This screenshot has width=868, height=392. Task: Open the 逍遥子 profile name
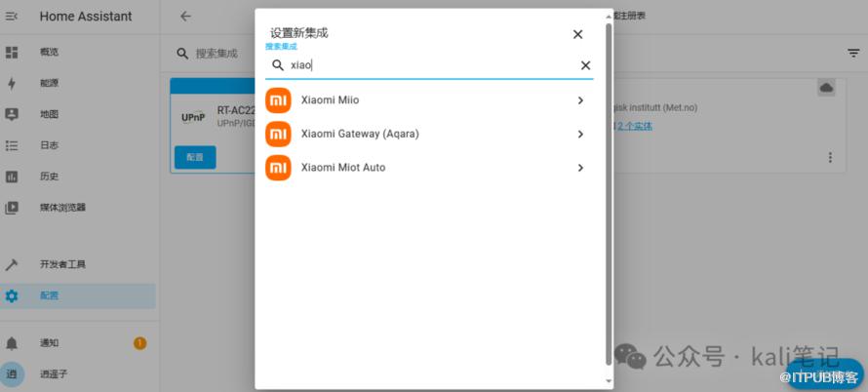click(54, 374)
